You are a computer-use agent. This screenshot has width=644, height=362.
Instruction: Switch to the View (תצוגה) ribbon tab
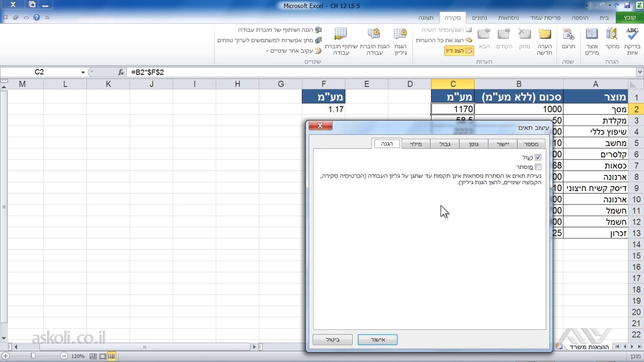(426, 18)
